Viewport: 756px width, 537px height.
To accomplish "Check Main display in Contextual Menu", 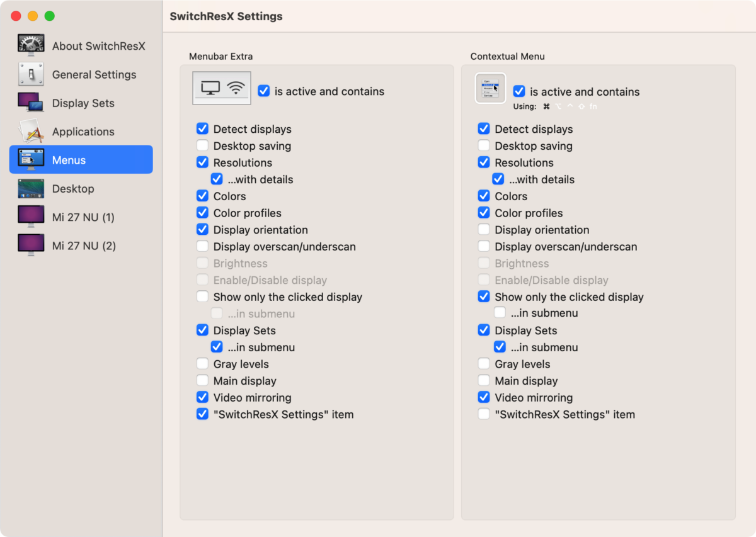I will click(484, 381).
